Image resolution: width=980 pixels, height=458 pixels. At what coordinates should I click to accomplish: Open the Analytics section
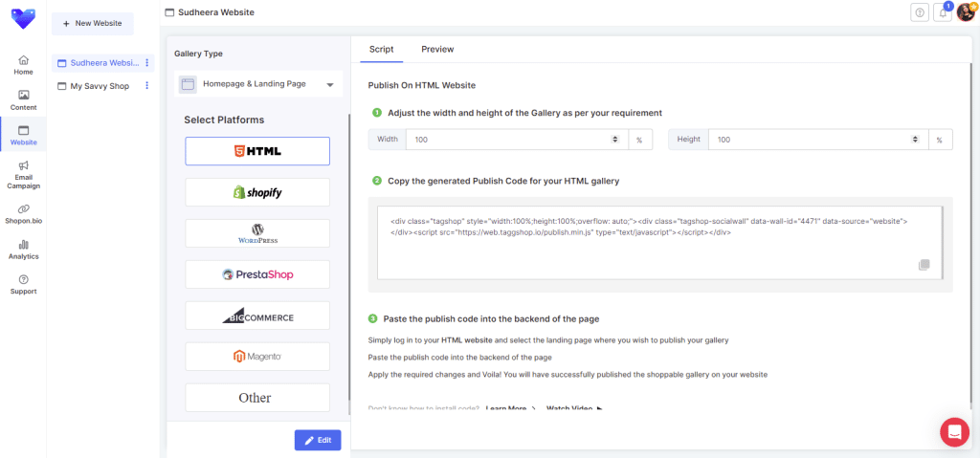[x=23, y=250]
